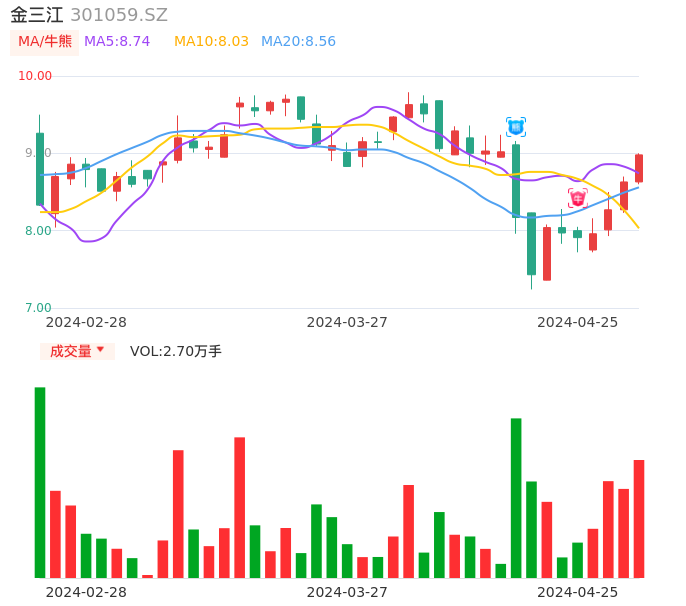Click the first large green candlestick at far left

pyautogui.click(x=40, y=168)
